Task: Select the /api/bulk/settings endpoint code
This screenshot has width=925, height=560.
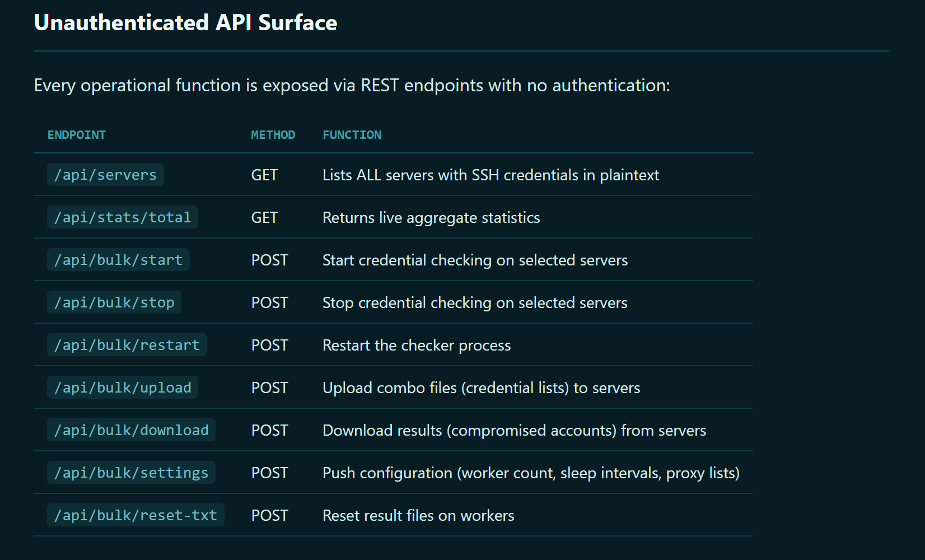Action: (x=131, y=473)
